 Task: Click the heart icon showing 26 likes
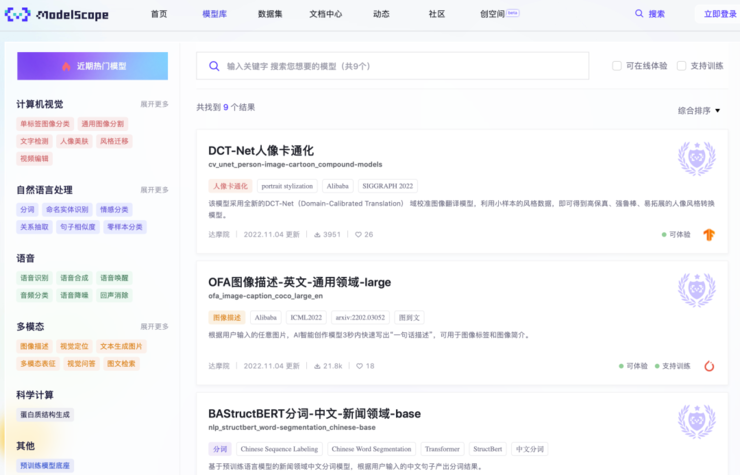tap(358, 235)
